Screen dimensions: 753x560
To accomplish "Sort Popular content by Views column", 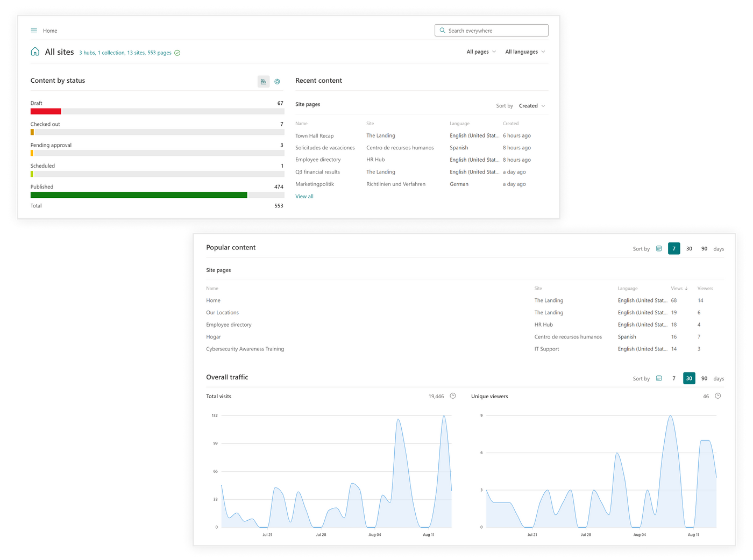I will (679, 289).
